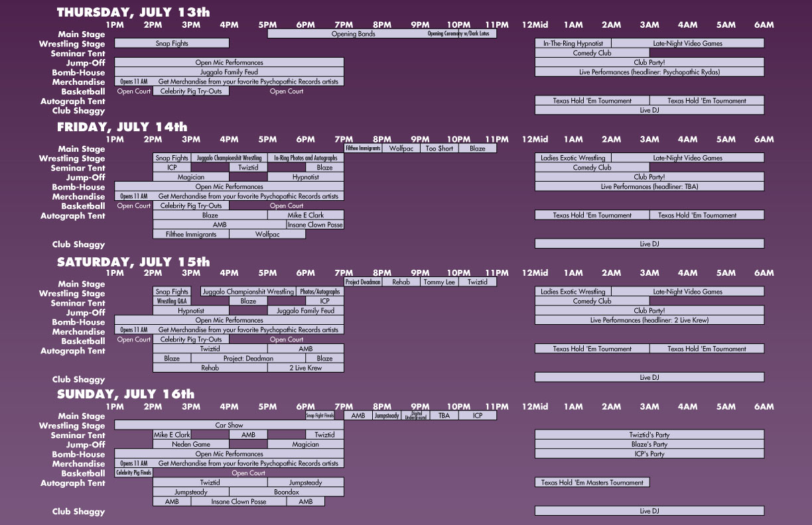The height and width of the screenshot is (525, 812).
Task: Click 'Twiztid' in Friday's Seminar Tent
Action: click(x=248, y=168)
